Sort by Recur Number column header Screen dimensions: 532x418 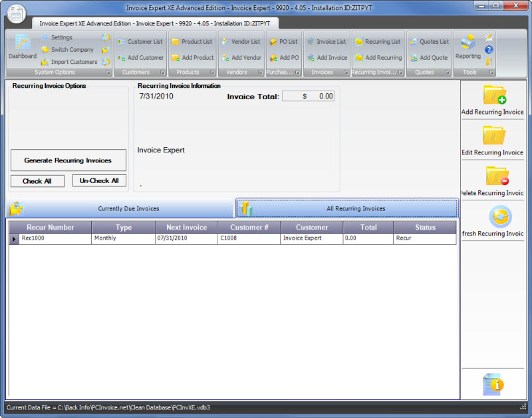tap(51, 228)
